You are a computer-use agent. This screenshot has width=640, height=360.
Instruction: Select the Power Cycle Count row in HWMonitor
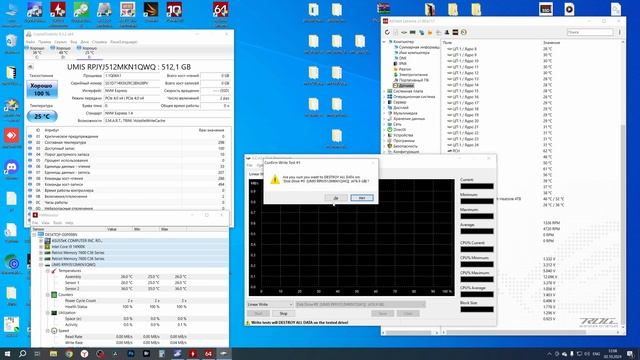pos(130,301)
